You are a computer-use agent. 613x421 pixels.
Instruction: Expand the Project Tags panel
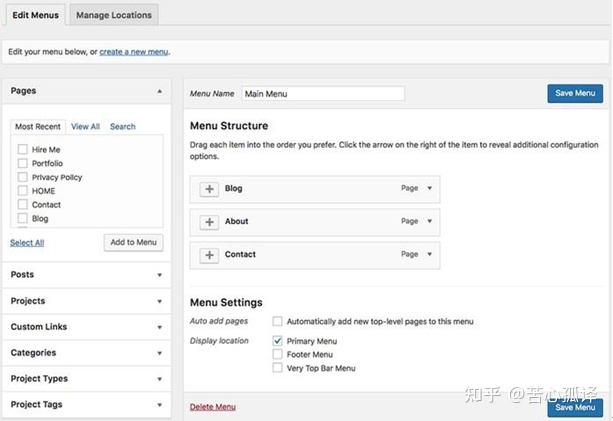point(160,405)
